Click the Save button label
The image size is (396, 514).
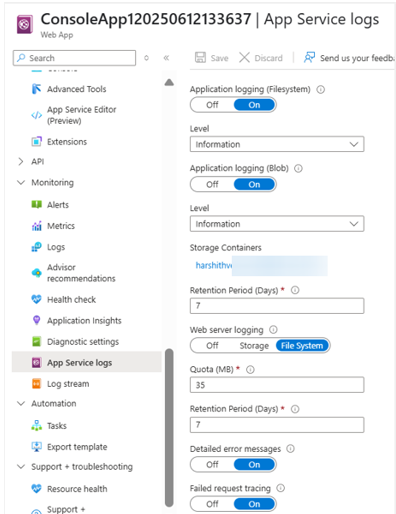(219, 58)
